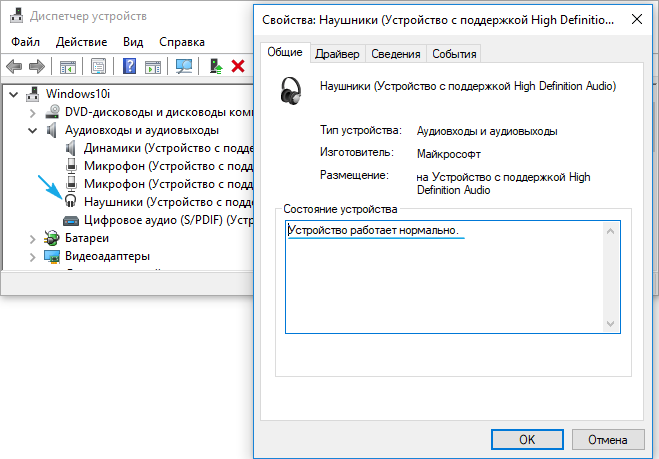The width and height of the screenshot is (659, 459).
Task: Switch to the События tab
Action: pyautogui.click(x=455, y=54)
